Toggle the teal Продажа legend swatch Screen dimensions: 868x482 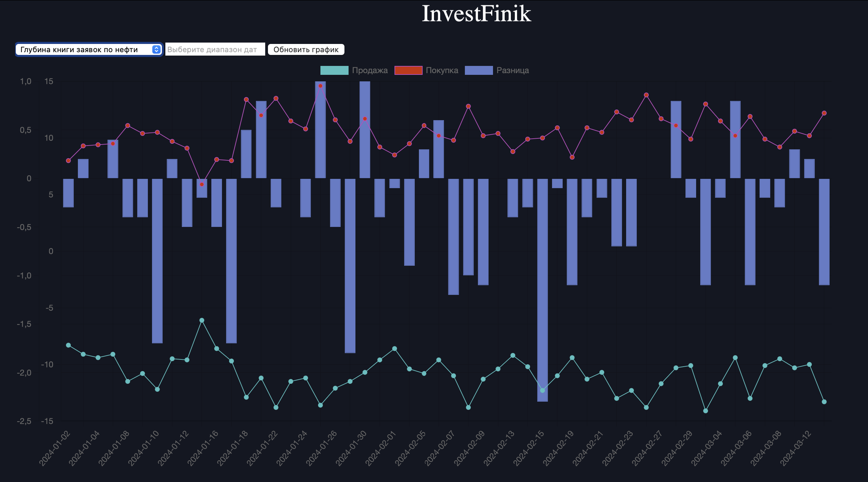tap(334, 70)
